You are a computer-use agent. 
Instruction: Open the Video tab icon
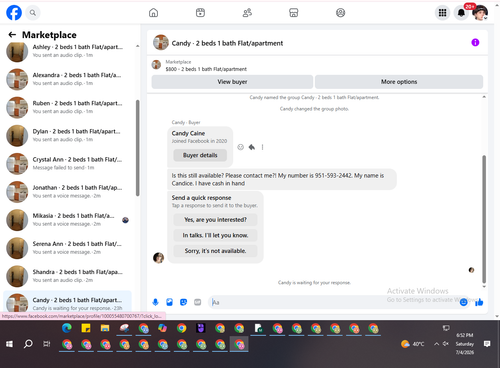200,13
